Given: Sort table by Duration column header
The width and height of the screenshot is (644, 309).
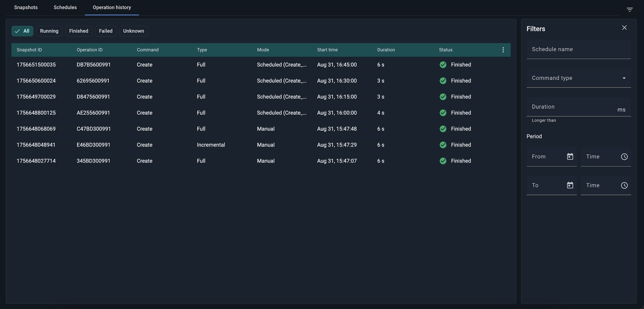Looking at the screenshot, I should 386,50.
